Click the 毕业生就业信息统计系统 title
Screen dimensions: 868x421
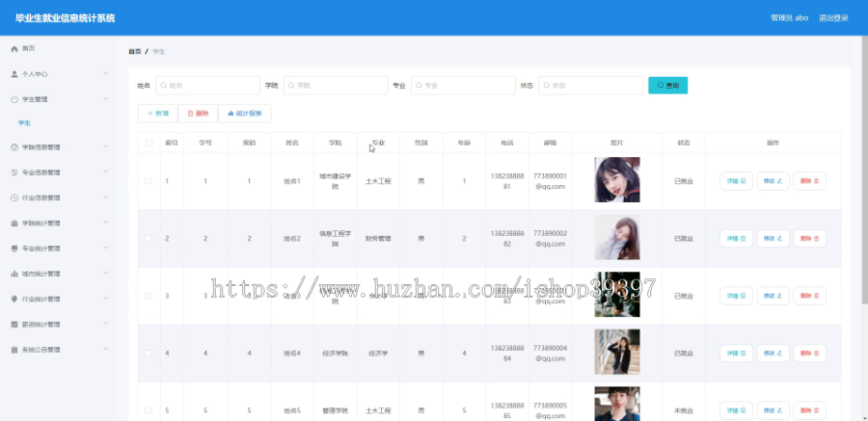[x=66, y=18]
